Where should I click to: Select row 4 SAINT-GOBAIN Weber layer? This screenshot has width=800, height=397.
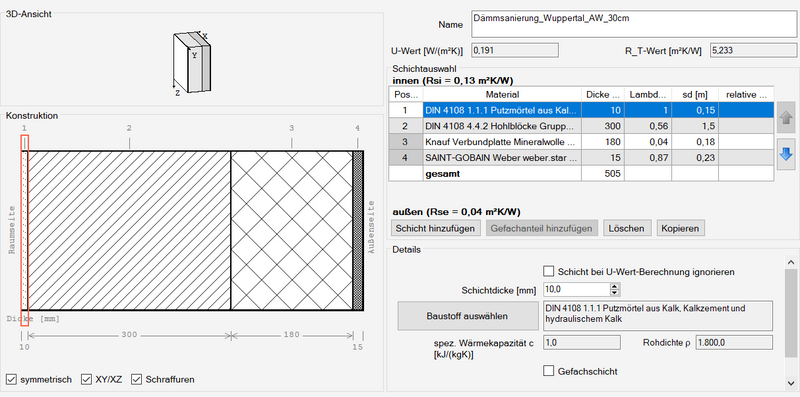[x=581, y=157]
